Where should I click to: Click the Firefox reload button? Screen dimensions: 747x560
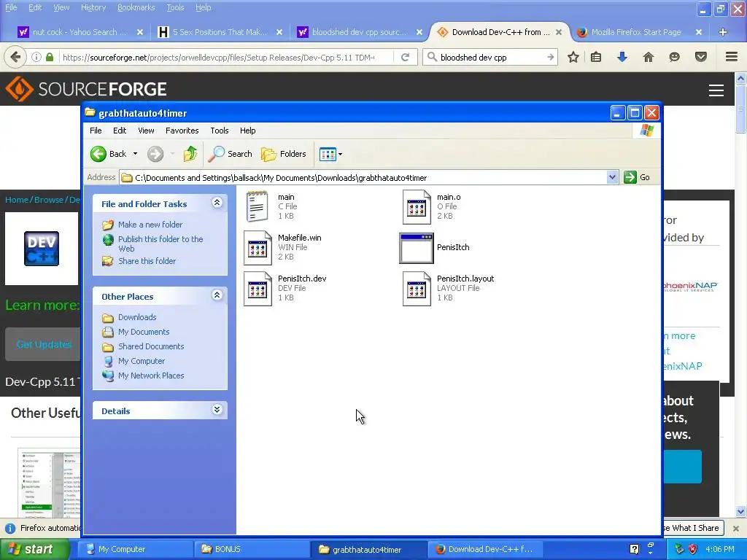click(406, 57)
